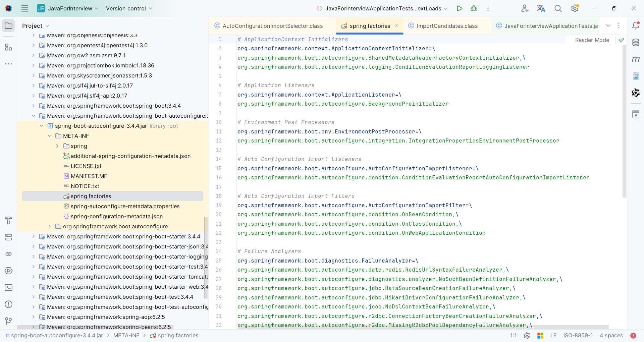This screenshot has width=644, height=342.
Task: Click the vertical editor scrollbar
Action: coord(624,121)
